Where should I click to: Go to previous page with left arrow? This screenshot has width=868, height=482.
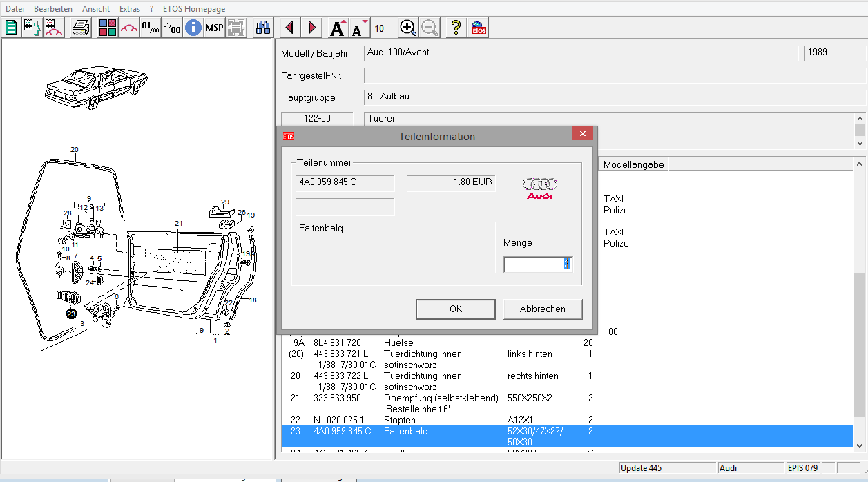pos(289,28)
